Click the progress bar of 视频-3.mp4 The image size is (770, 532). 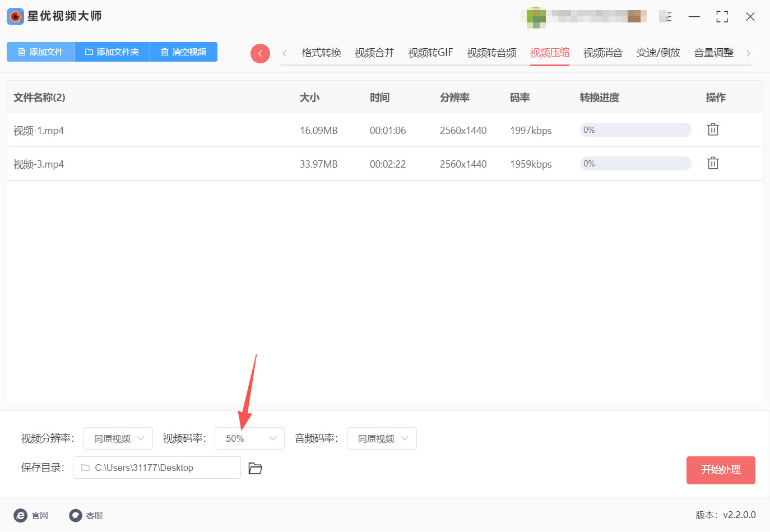click(636, 163)
